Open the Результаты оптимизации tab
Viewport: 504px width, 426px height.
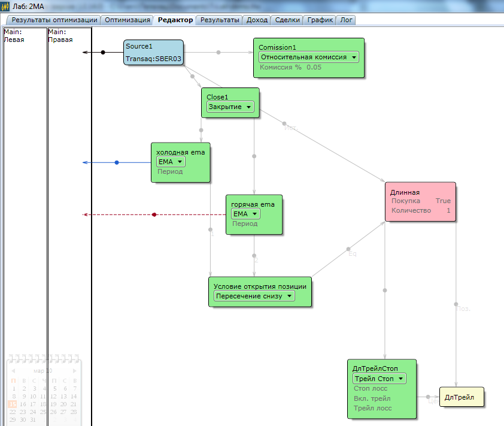pos(54,20)
